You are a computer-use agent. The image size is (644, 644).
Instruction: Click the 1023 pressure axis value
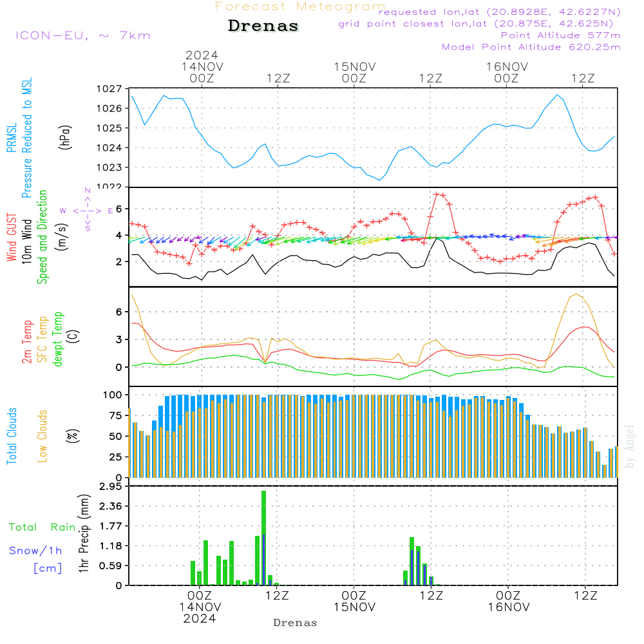(x=109, y=167)
